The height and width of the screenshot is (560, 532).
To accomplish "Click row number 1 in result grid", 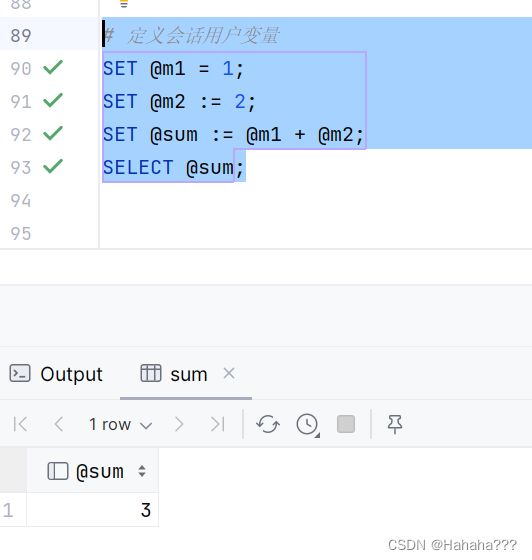I will pos(9,510).
